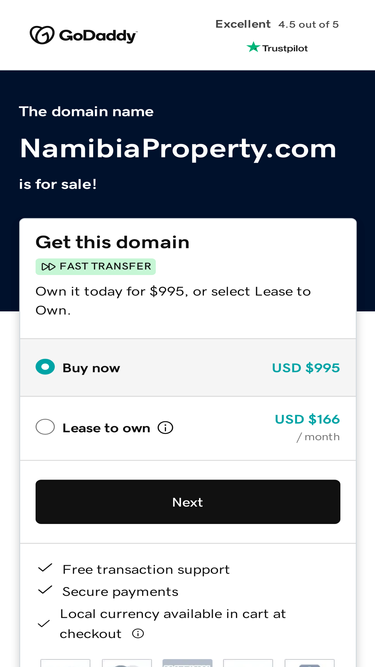Screen dimensions: 375x667
Task: Click the FAST TRANSFER badge text
Action: (105, 266)
